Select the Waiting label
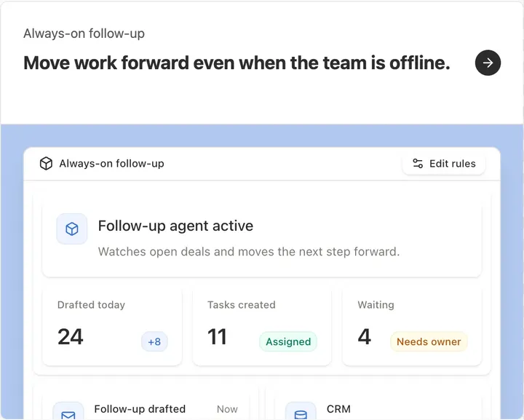This screenshot has height=420, width=524. coord(376,305)
